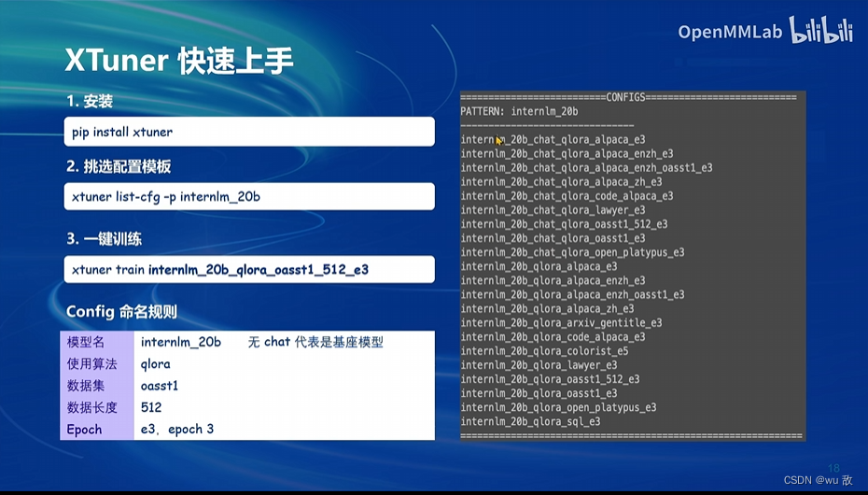Click terminal line "internlm_20b_qlora_alpaca_zh_e3"
The width and height of the screenshot is (868, 495).
548,309
